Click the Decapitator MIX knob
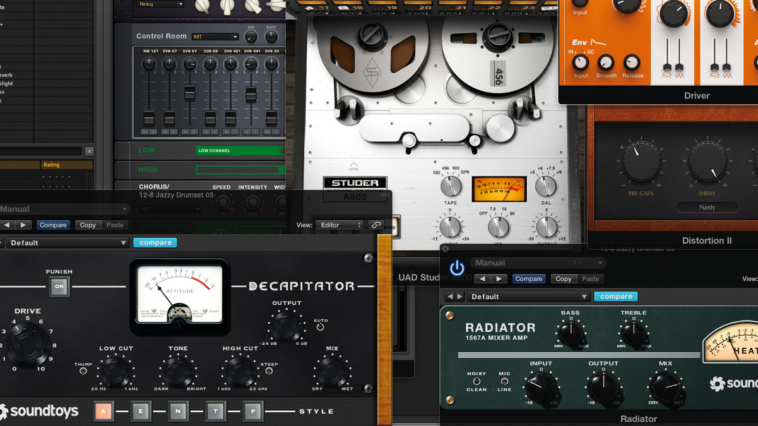This screenshot has height=426, width=758. [332, 372]
